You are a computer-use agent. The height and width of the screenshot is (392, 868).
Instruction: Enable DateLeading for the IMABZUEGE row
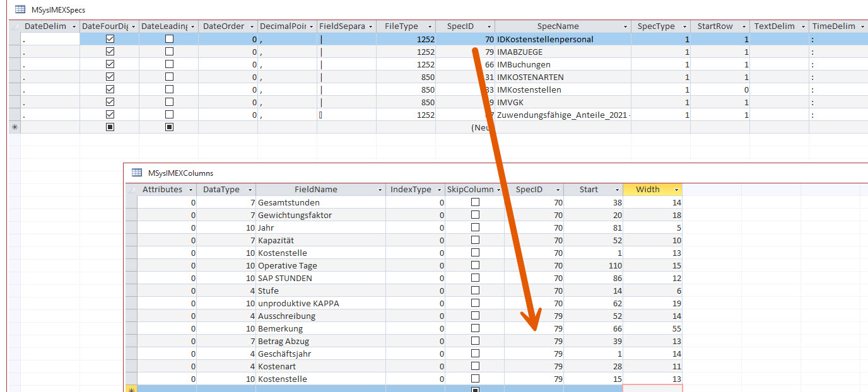169,52
